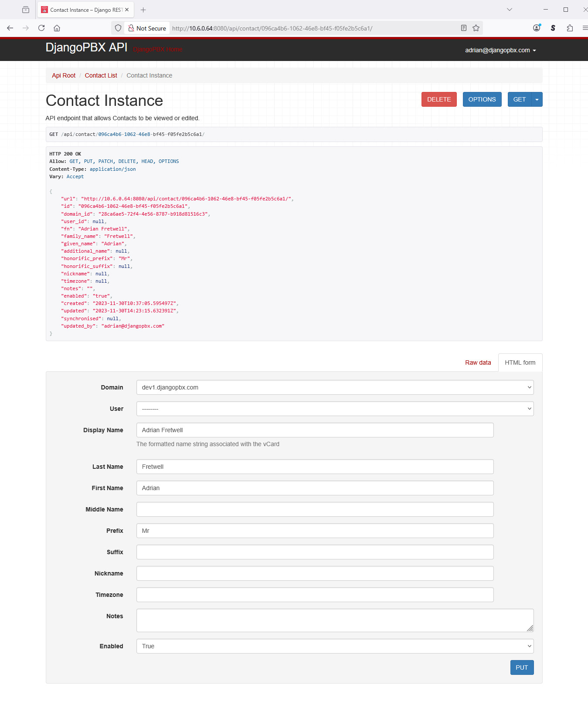Click application/json content type text
Screen dimensions: 588x718
(x=113, y=169)
